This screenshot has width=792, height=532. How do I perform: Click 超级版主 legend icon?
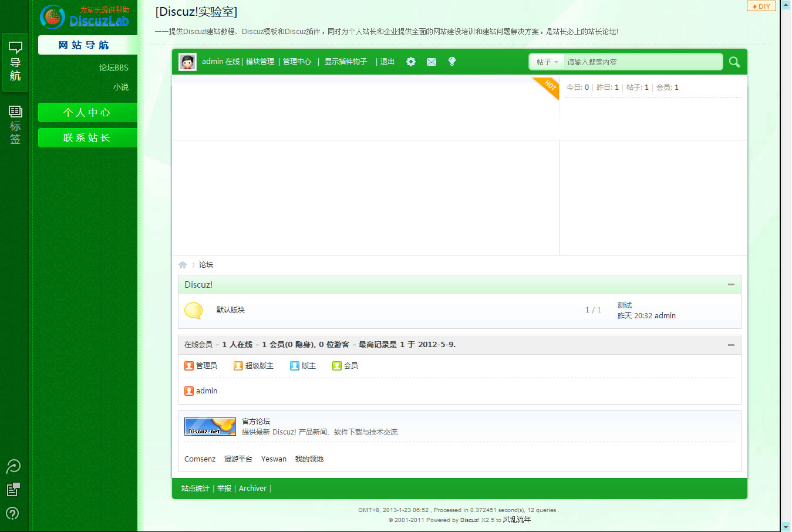coord(238,366)
